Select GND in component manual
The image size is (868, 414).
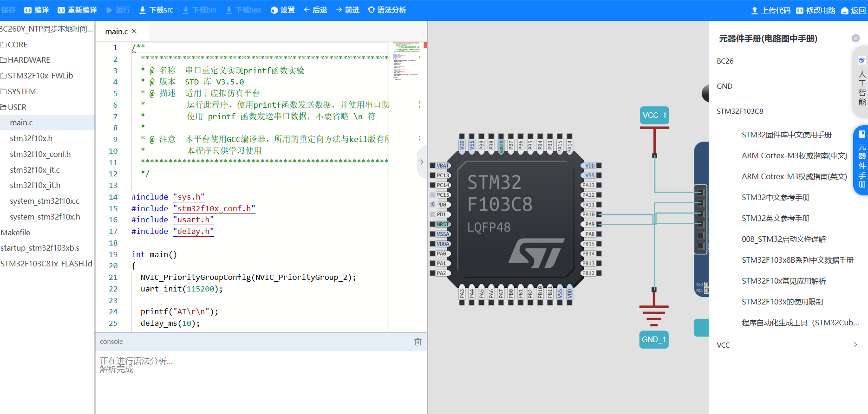pyautogui.click(x=724, y=86)
